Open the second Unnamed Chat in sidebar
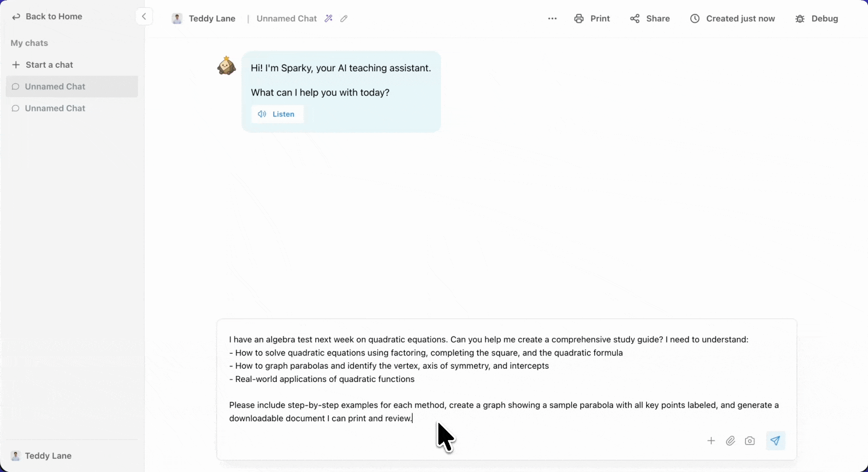Image resolution: width=868 pixels, height=472 pixels. click(x=72, y=108)
